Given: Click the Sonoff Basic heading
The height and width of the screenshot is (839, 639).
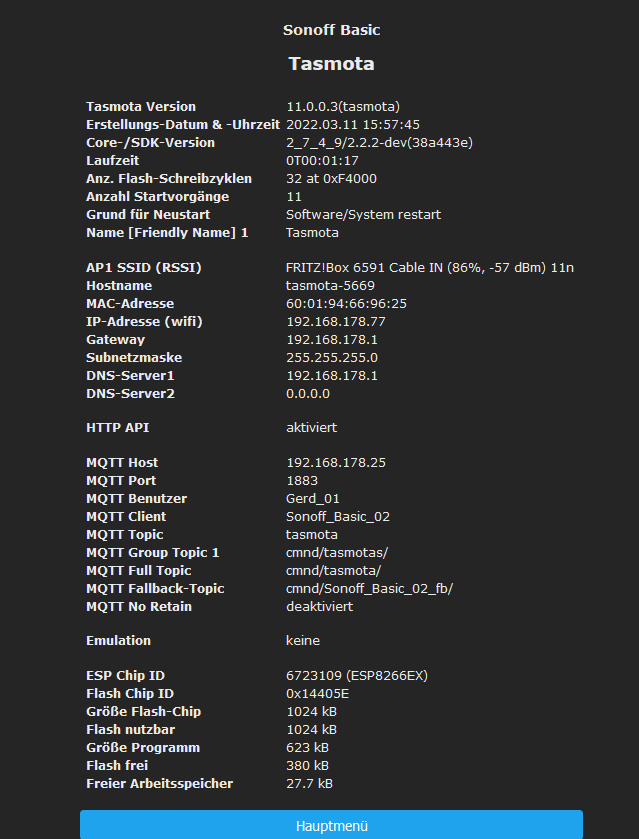Looking at the screenshot, I should coord(331,30).
